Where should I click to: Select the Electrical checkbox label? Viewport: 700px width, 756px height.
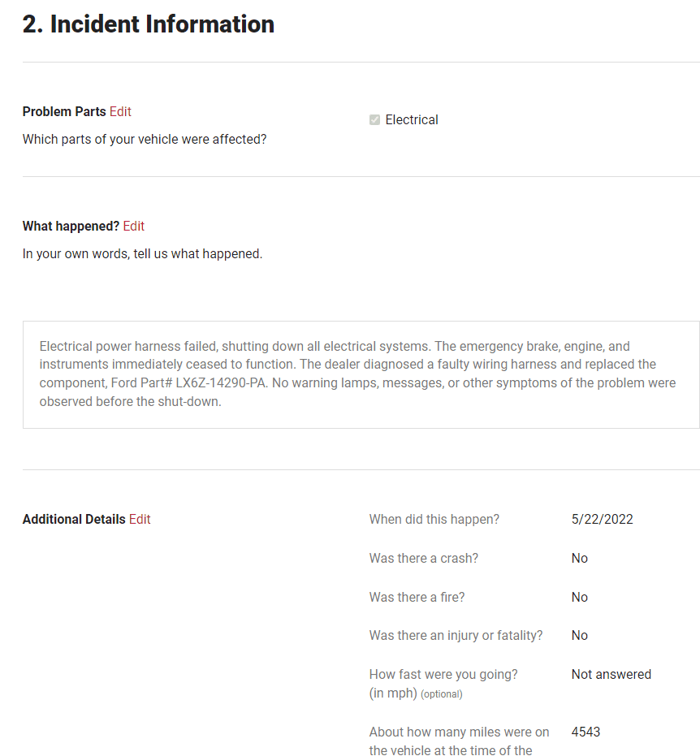tap(412, 119)
